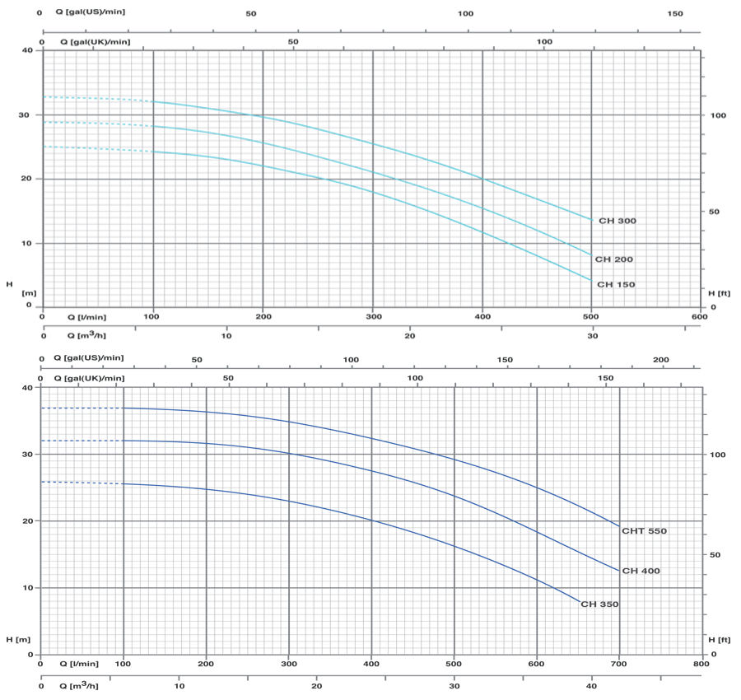Click "Q [gal(UK)/min]" label of the CHT 550 chart
The image size is (741, 700).
point(89,378)
